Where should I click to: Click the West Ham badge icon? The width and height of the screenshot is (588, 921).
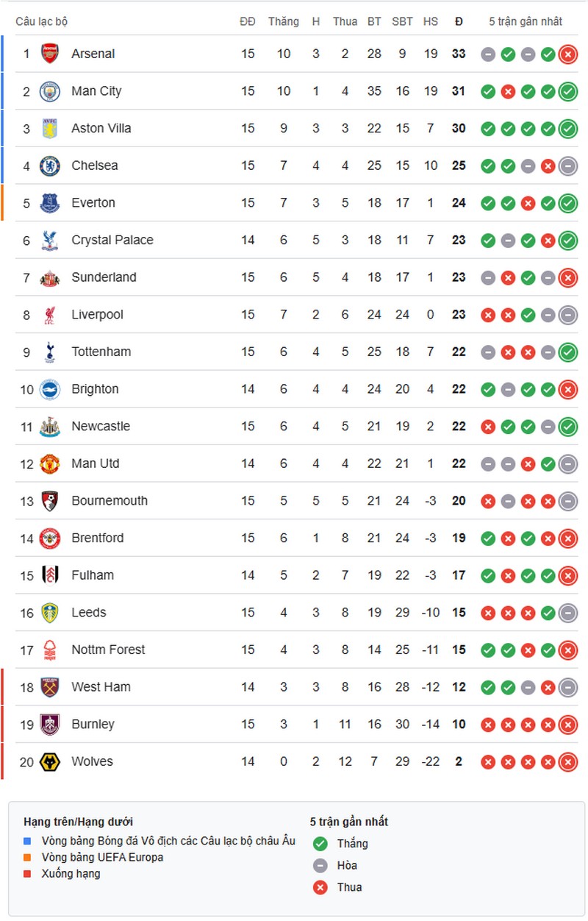49,687
